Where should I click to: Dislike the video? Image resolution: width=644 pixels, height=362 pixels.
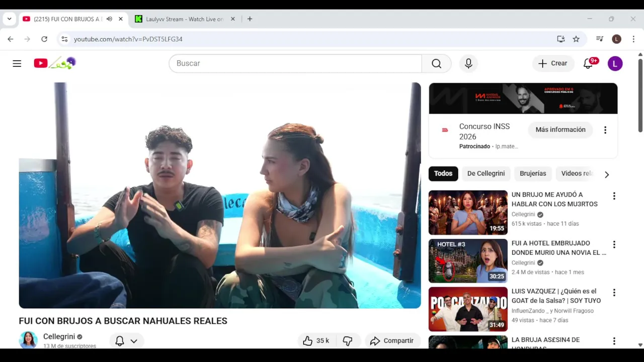(x=348, y=341)
